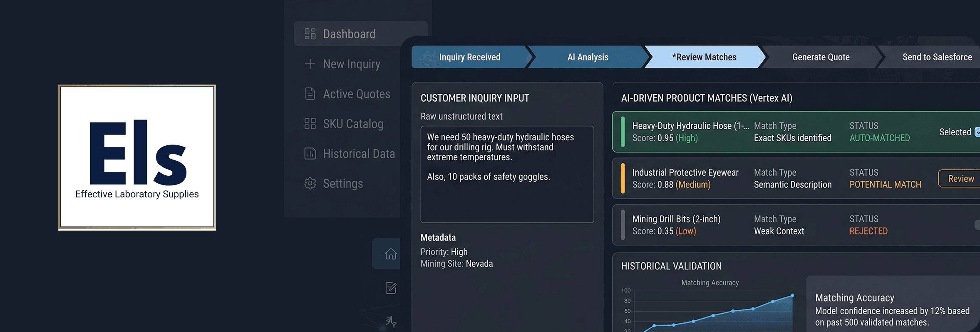Open the Generate Quote step
This screenshot has width=980, height=332.
coord(821,57)
